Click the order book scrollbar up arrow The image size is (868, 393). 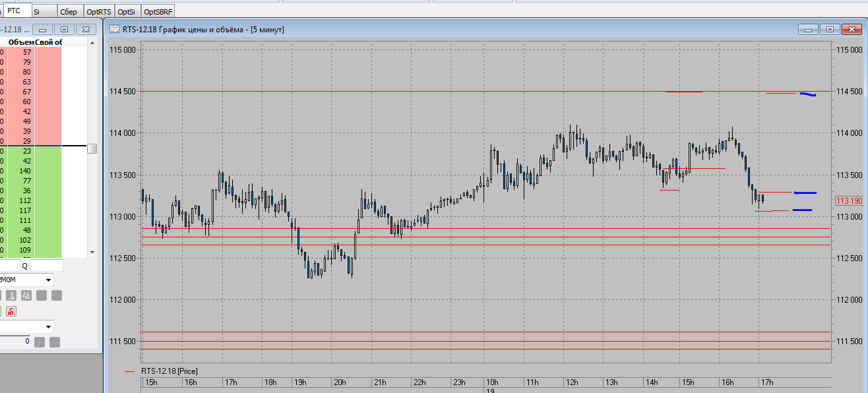(92, 42)
